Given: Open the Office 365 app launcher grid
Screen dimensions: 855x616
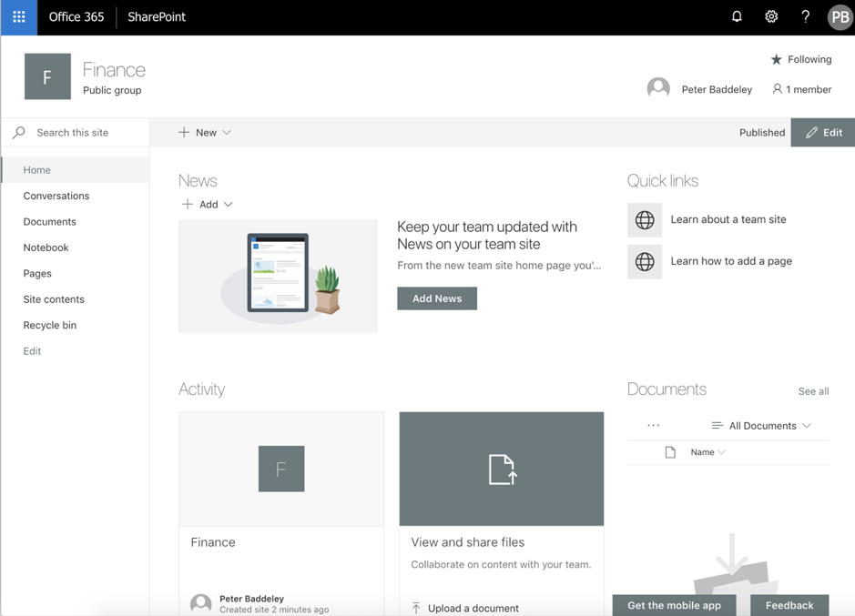Looking at the screenshot, I should [18, 16].
